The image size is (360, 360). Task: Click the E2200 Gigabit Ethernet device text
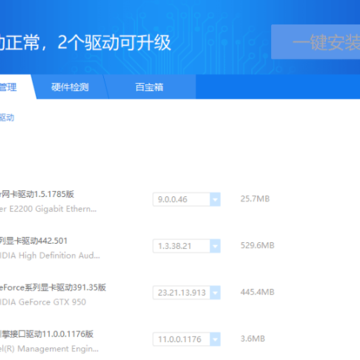48,209
